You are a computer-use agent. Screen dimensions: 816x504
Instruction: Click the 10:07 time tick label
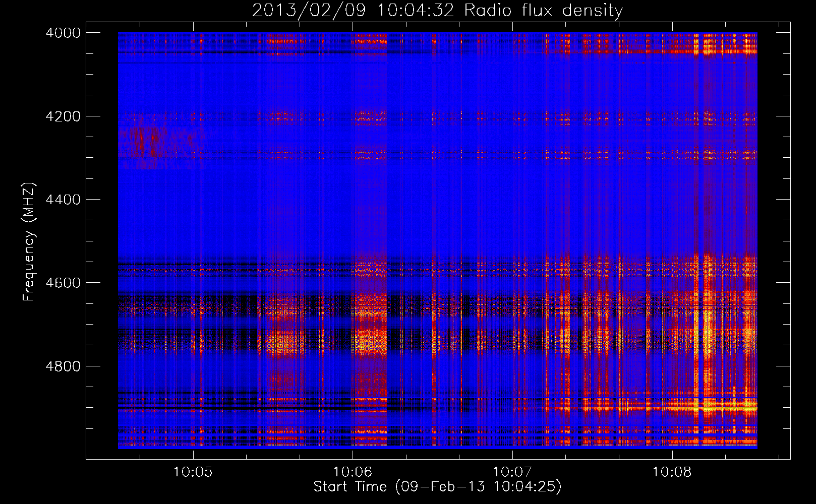tap(512, 472)
